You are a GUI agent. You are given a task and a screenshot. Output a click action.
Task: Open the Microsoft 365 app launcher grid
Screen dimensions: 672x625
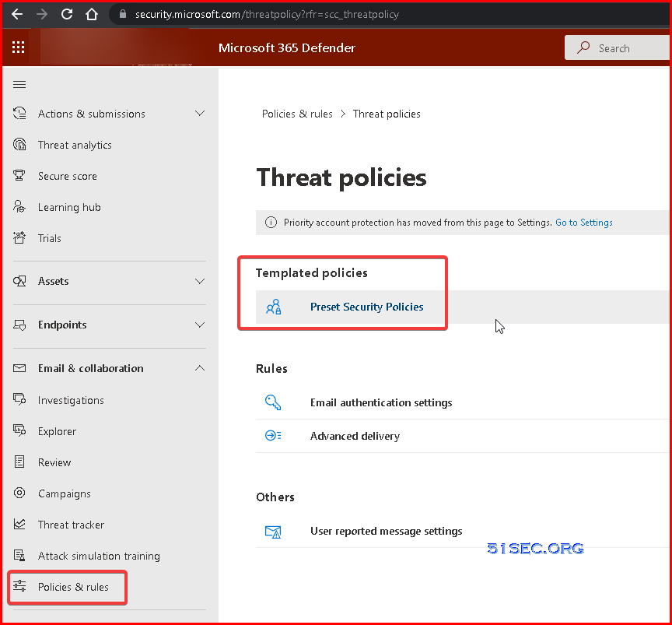click(18, 47)
